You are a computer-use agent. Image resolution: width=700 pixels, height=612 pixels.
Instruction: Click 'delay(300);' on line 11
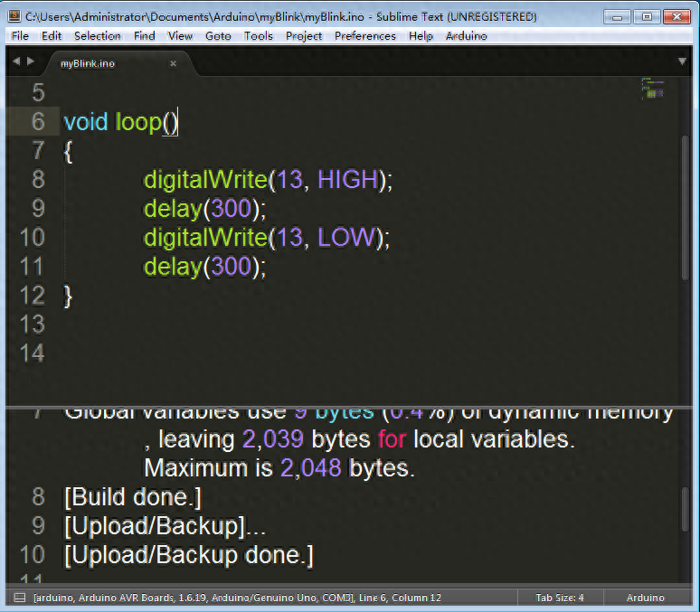coord(205,267)
